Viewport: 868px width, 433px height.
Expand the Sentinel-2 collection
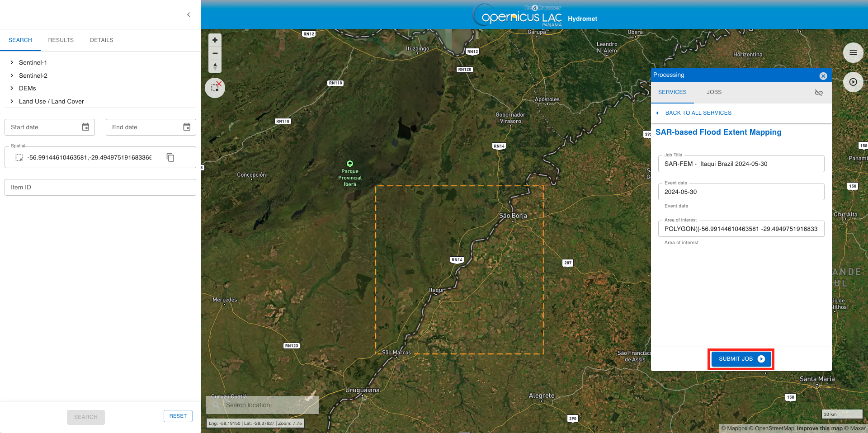(x=12, y=75)
